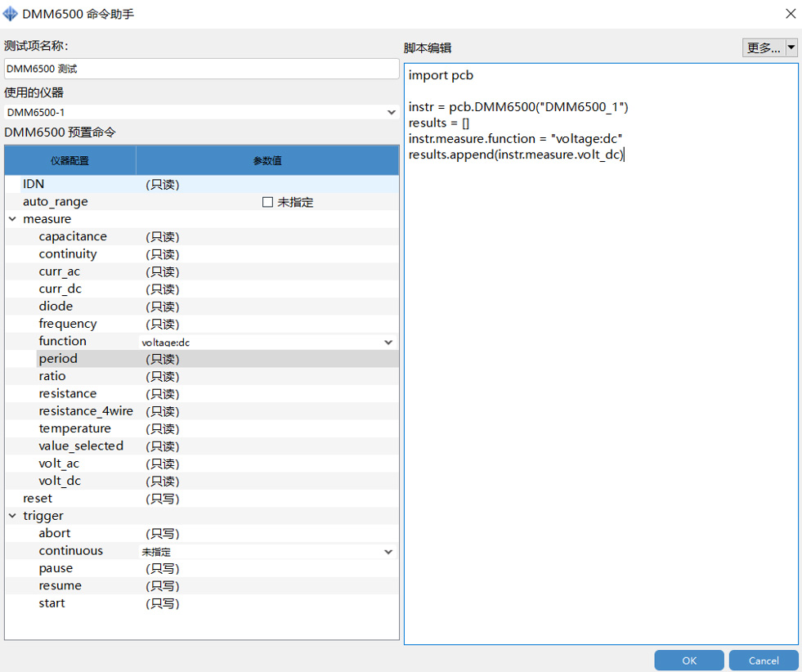Select the volt_dc measure item
The height and width of the screenshot is (672, 802).
[60, 481]
